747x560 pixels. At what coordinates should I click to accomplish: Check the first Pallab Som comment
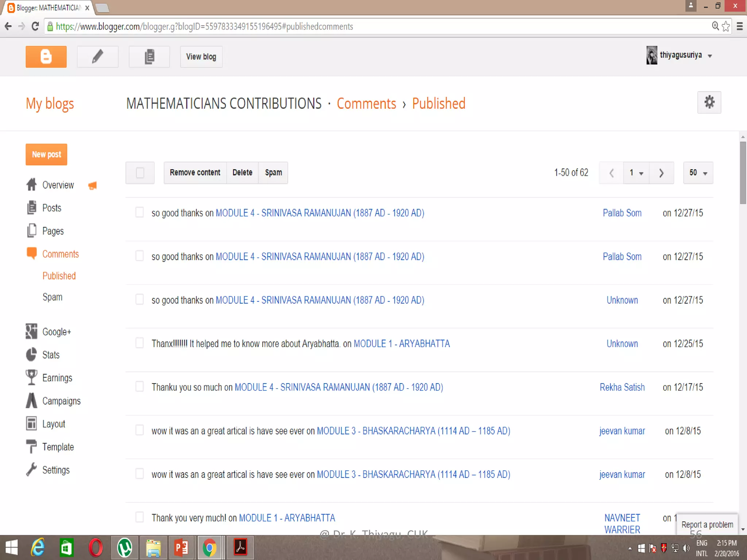coord(139,213)
